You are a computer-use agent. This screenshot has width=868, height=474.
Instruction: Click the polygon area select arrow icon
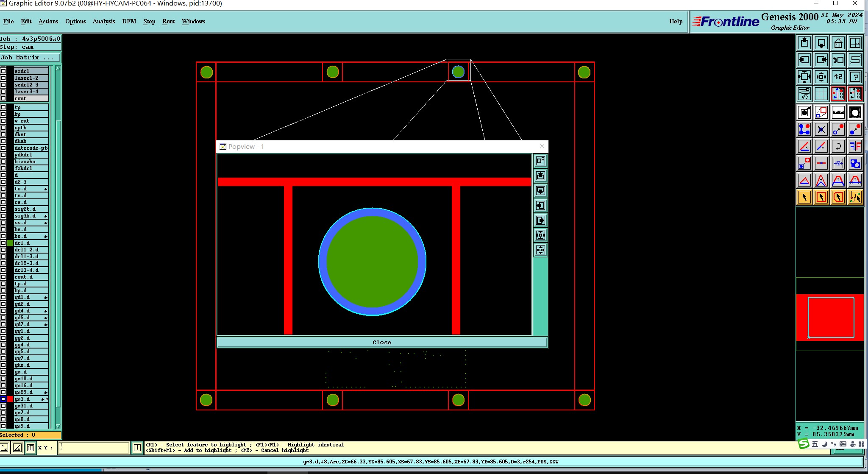[x=838, y=197]
